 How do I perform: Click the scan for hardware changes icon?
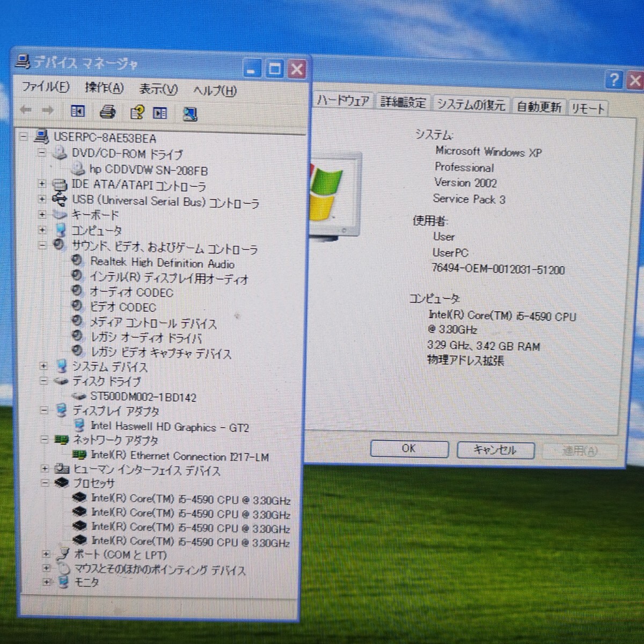190,113
